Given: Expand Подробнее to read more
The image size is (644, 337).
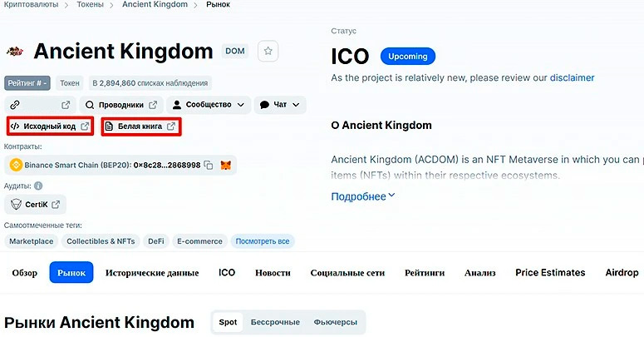Looking at the screenshot, I should coord(363,196).
